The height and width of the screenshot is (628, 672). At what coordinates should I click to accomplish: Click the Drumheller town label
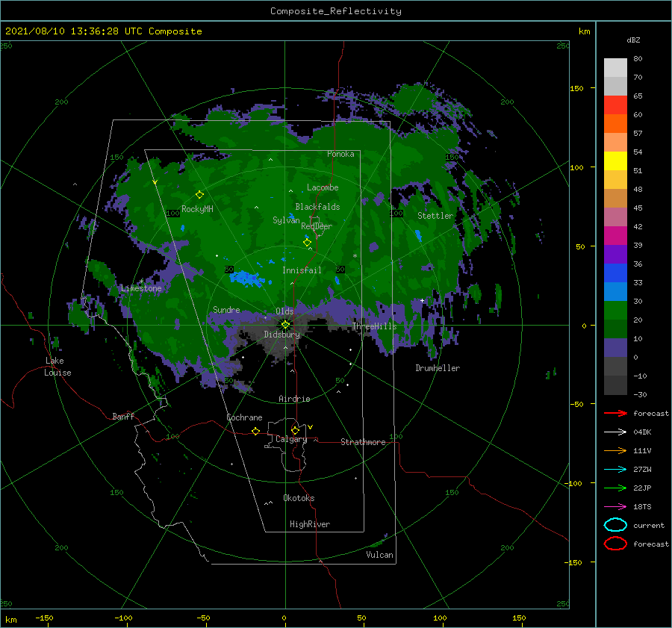click(x=438, y=368)
